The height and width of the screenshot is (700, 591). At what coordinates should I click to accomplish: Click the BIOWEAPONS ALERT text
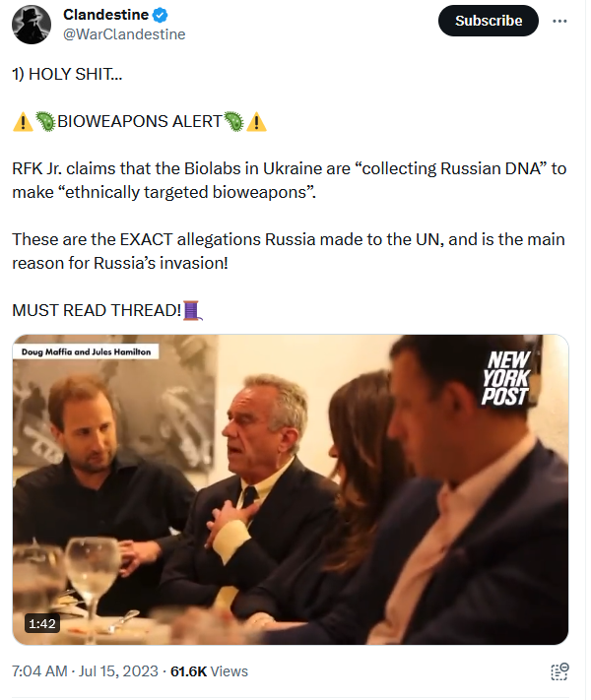(140, 121)
